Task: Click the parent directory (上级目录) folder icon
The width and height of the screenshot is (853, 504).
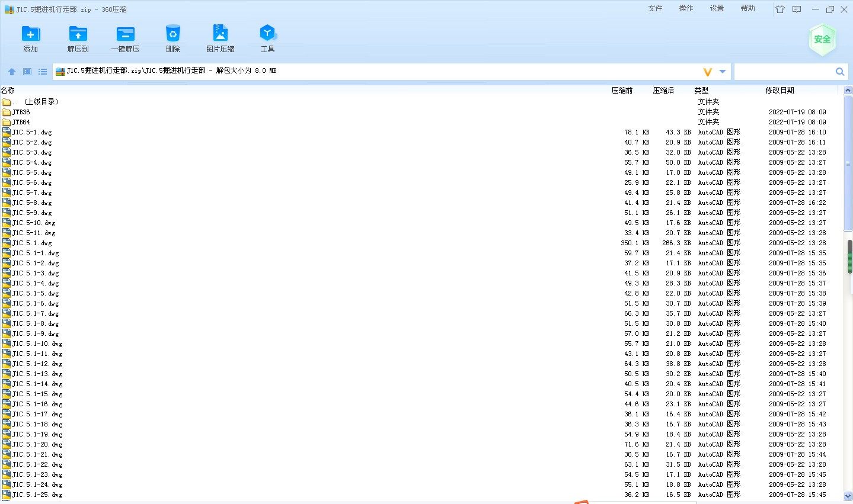Action: click(x=7, y=102)
